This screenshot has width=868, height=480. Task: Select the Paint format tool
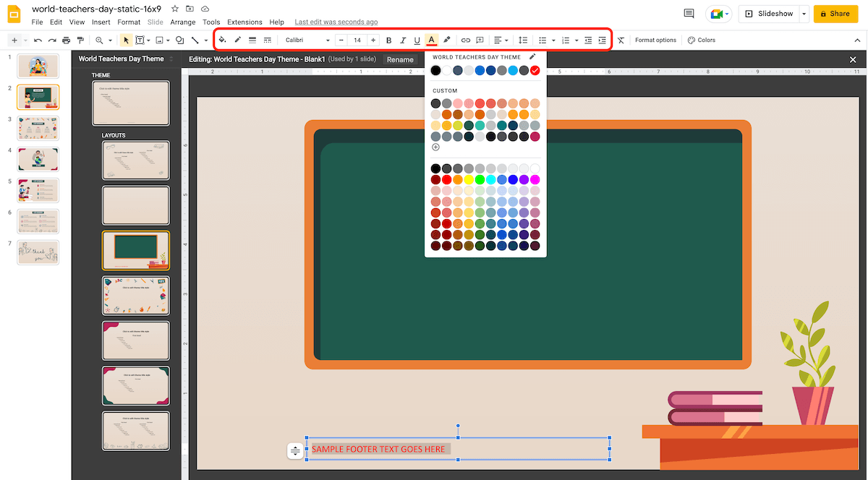click(80, 40)
